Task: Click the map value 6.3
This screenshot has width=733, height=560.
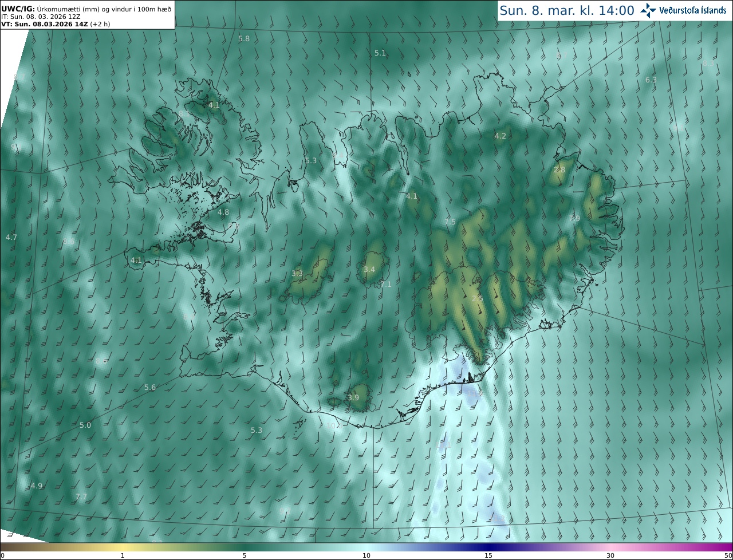Action: click(x=651, y=80)
